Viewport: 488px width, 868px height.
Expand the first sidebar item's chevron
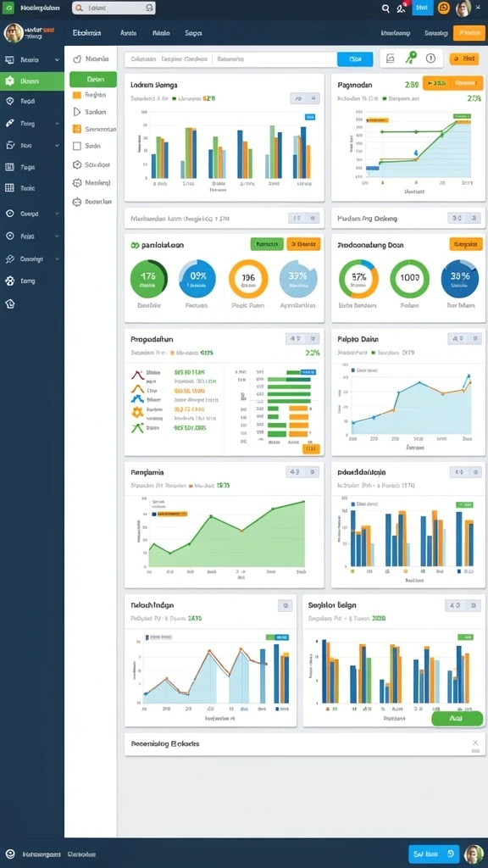point(57,60)
